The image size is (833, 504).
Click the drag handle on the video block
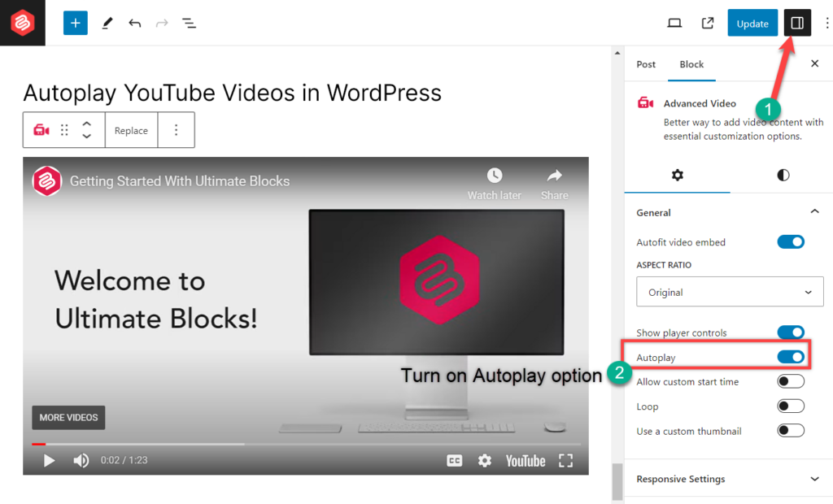coord(63,130)
